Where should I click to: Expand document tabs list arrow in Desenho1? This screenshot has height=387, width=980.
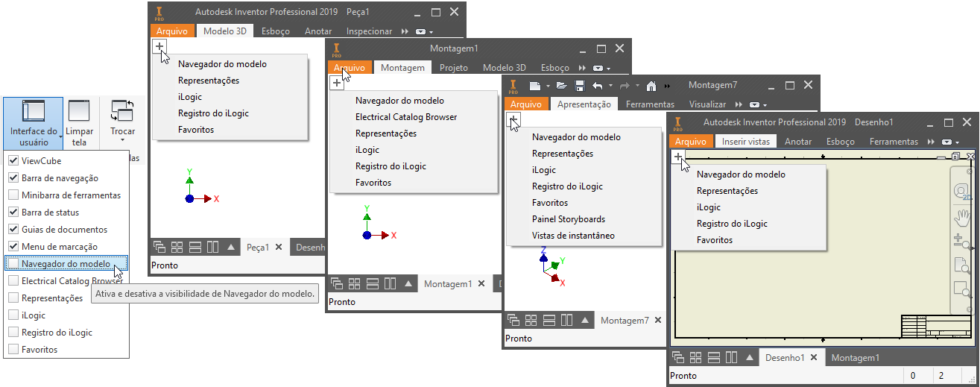click(750, 358)
